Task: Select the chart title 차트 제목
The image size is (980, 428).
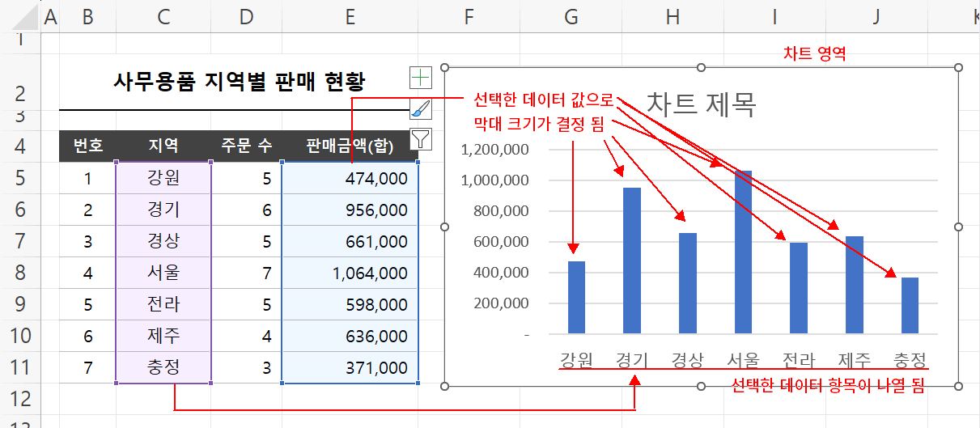Action: [x=701, y=103]
